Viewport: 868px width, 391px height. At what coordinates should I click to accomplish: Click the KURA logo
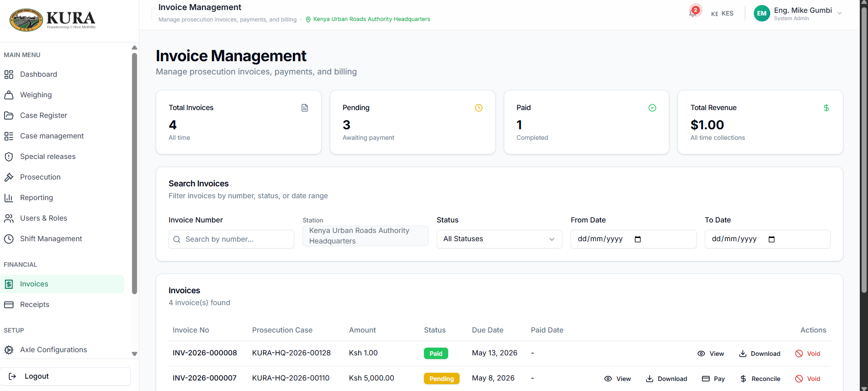(53, 20)
